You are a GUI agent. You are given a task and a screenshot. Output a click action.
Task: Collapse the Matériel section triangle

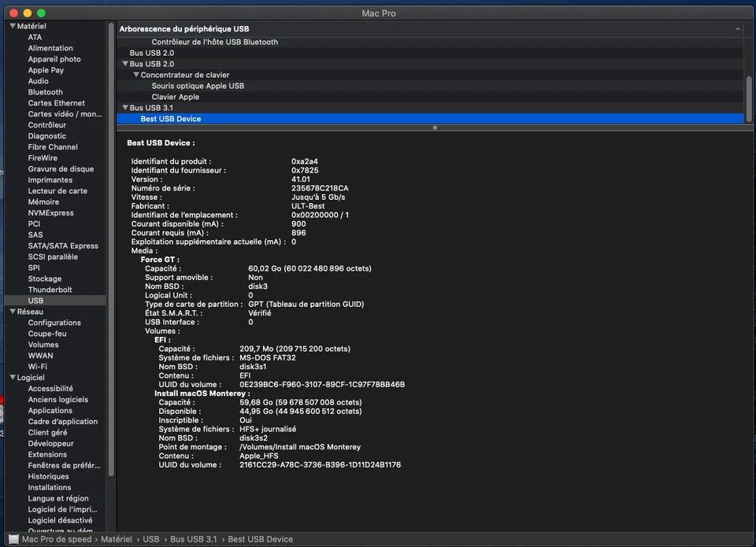coord(13,26)
